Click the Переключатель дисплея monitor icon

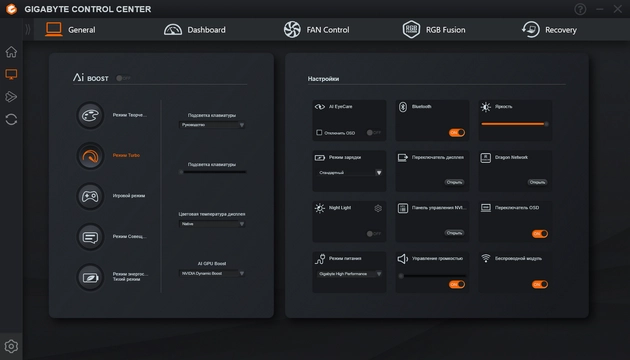[x=403, y=158]
